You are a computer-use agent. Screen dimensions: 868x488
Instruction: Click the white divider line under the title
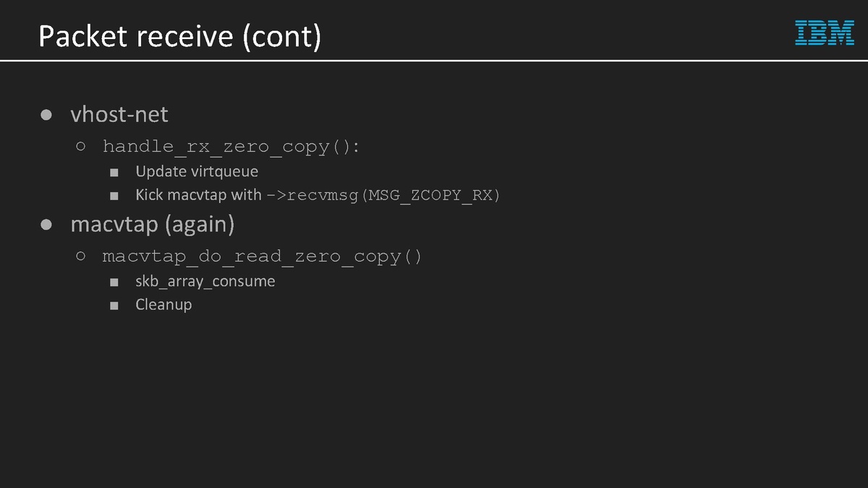click(434, 61)
